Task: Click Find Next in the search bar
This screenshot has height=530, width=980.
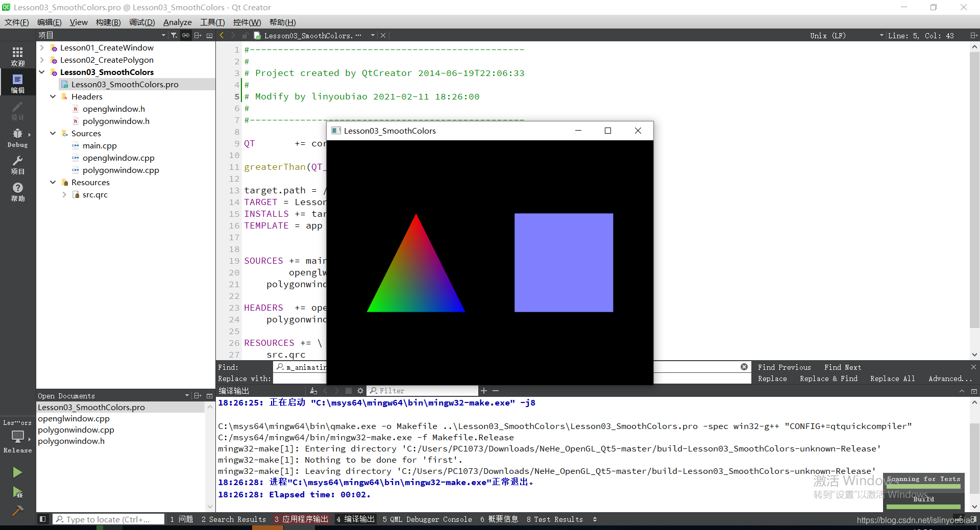Action: (x=842, y=367)
